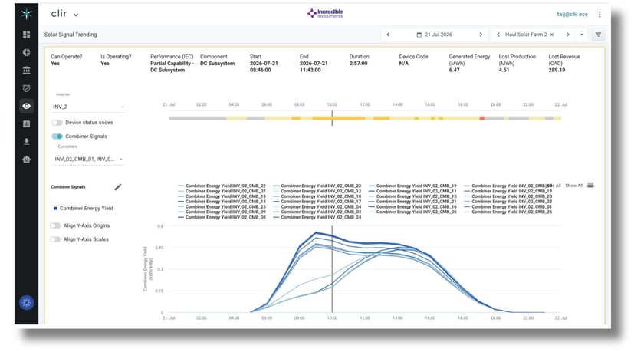Expand the clir workspace chevron
Screen dimensions: 644x352
click(76, 15)
